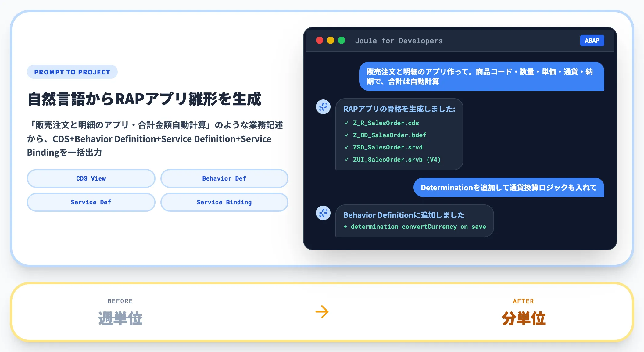
Task: Click the 'RAPアプリの骨格を生成しました:' heading
Action: coord(399,109)
